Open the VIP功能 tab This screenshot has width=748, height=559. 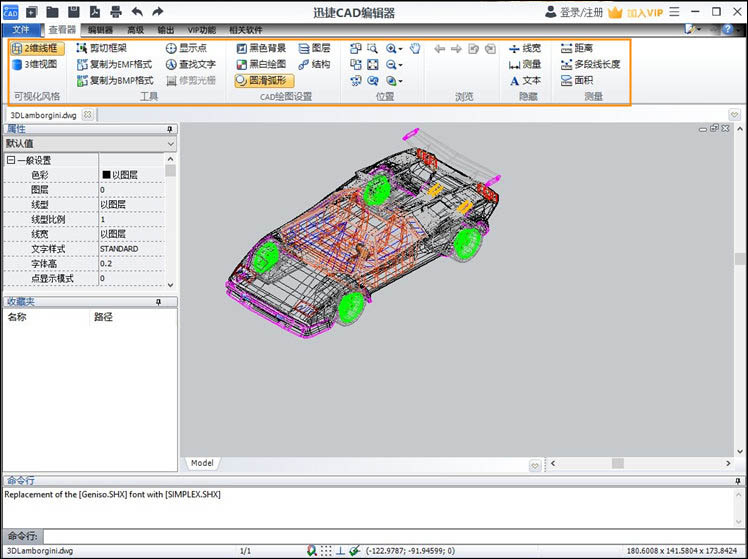tap(201, 30)
